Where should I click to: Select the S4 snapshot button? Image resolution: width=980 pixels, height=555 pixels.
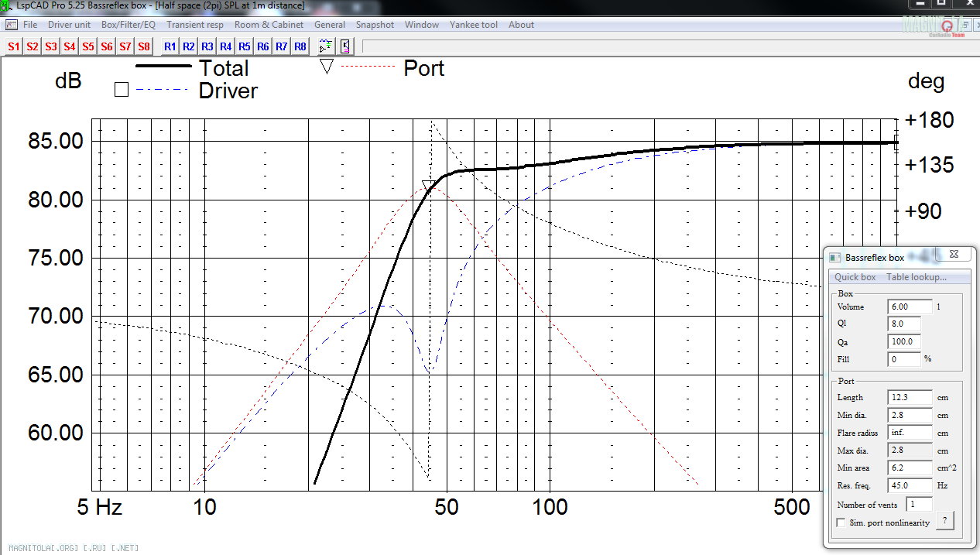click(70, 46)
